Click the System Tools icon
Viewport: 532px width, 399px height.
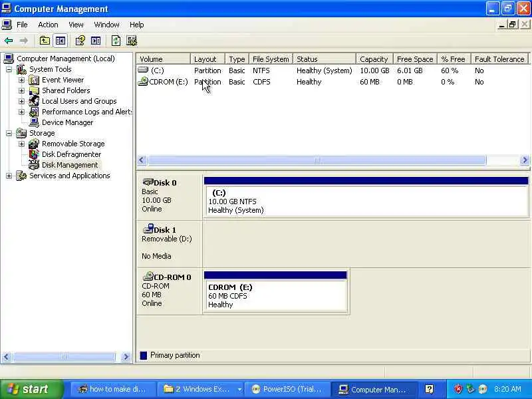coord(21,69)
